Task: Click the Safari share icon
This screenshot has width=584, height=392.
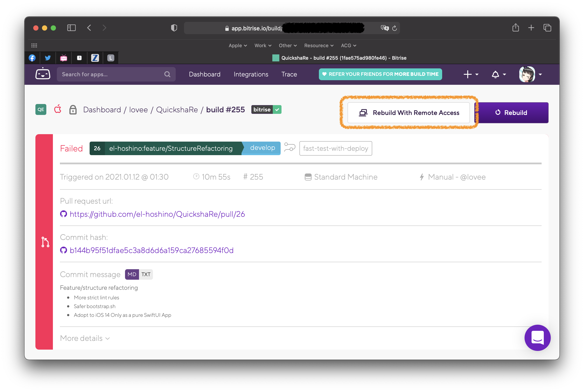Action: [516, 28]
